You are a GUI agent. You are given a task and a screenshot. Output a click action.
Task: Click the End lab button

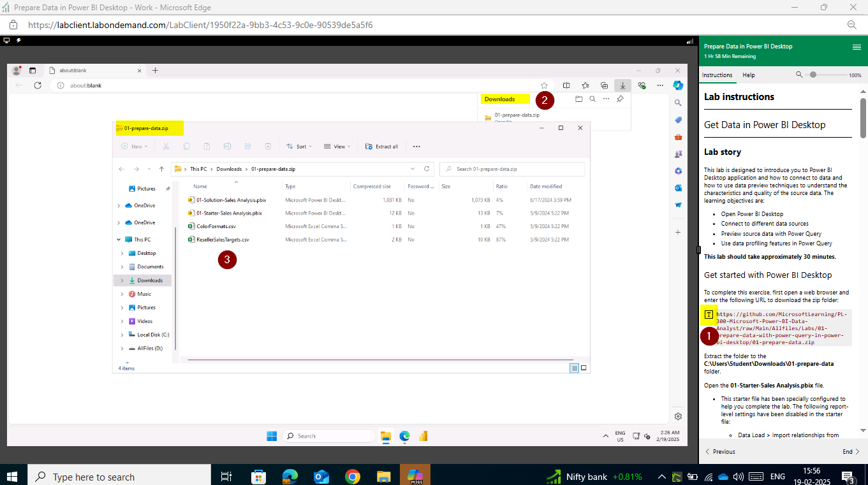(851, 451)
